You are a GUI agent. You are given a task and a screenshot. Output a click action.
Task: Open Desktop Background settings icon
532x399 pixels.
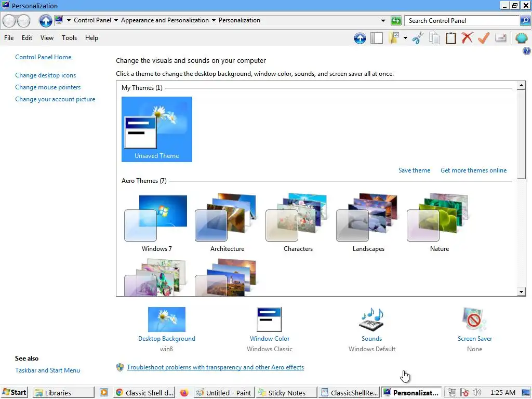click(x=167, y=320)
